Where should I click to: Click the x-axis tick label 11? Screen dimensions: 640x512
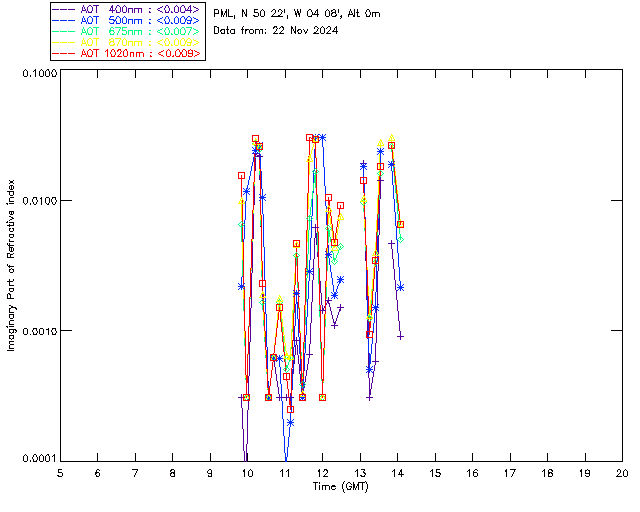coord(285,473)
